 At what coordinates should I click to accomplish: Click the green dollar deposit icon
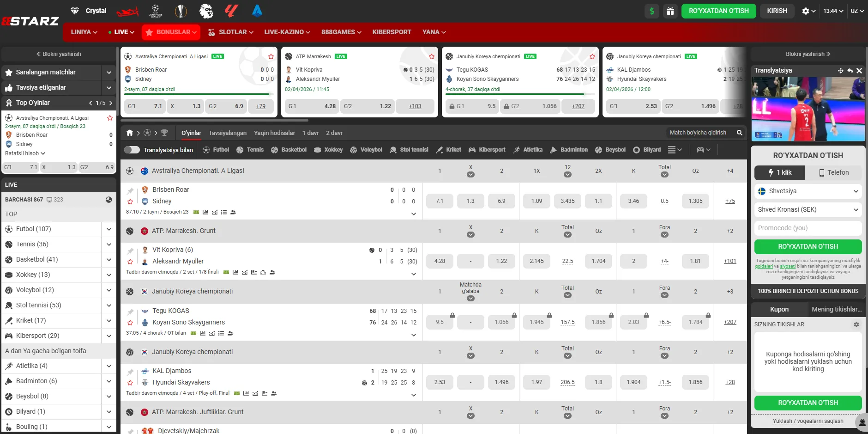click(651, 11)
